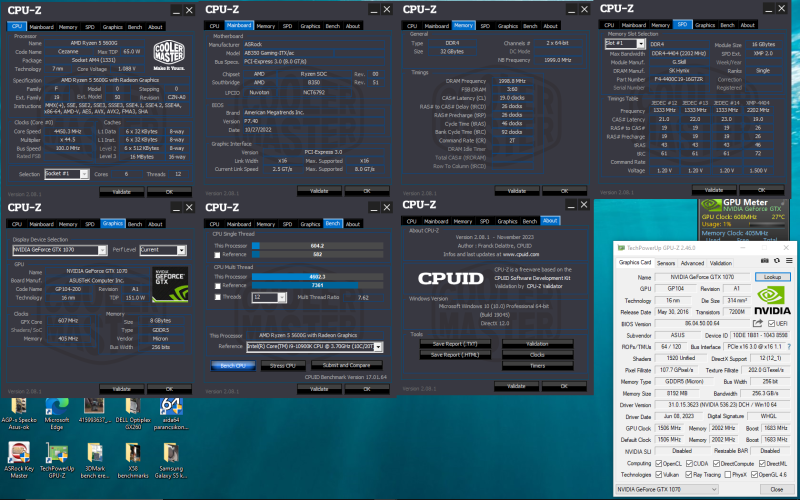This screenshot has width=800, height=500.
Task: Select Mainboard tab in the CPU window
Action: 41,27
